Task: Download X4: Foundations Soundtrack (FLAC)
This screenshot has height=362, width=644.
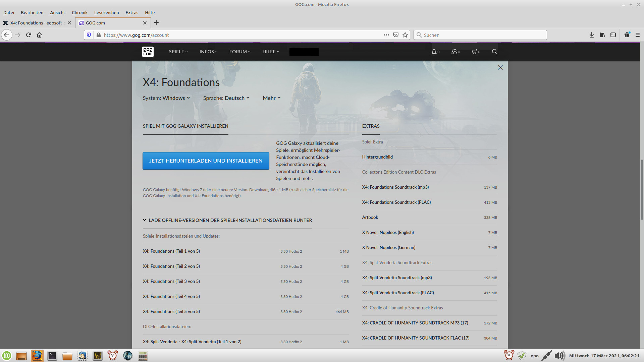Action: pyautogui.click(x=430, y=202)
